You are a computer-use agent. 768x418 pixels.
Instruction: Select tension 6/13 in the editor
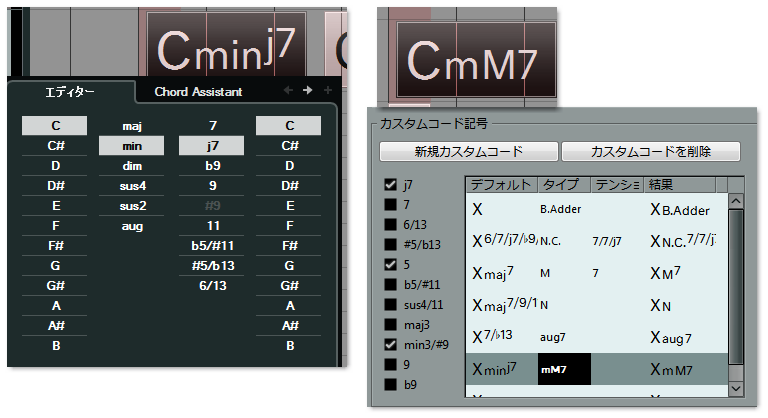[212, 286]
